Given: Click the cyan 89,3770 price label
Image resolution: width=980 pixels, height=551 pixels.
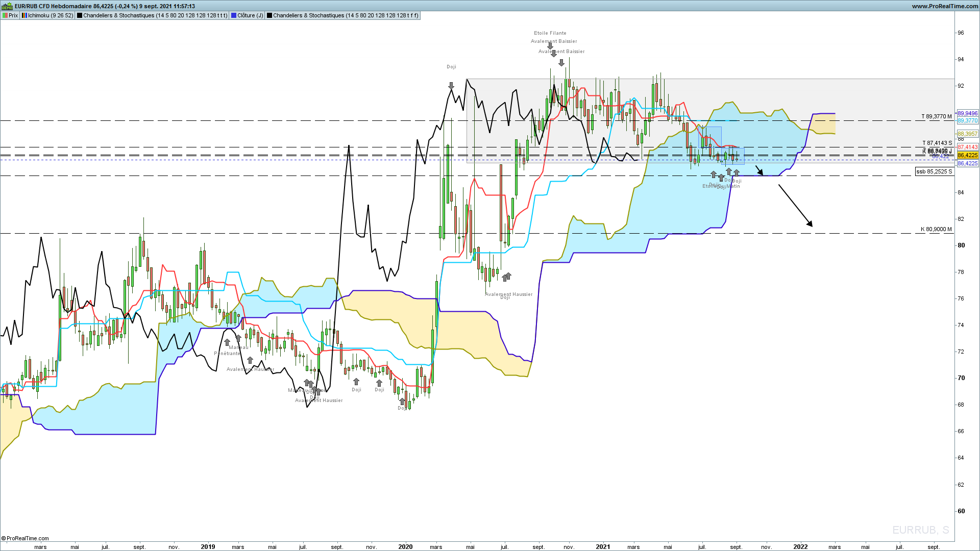Looking at the screenshot, I should (967, 121).
